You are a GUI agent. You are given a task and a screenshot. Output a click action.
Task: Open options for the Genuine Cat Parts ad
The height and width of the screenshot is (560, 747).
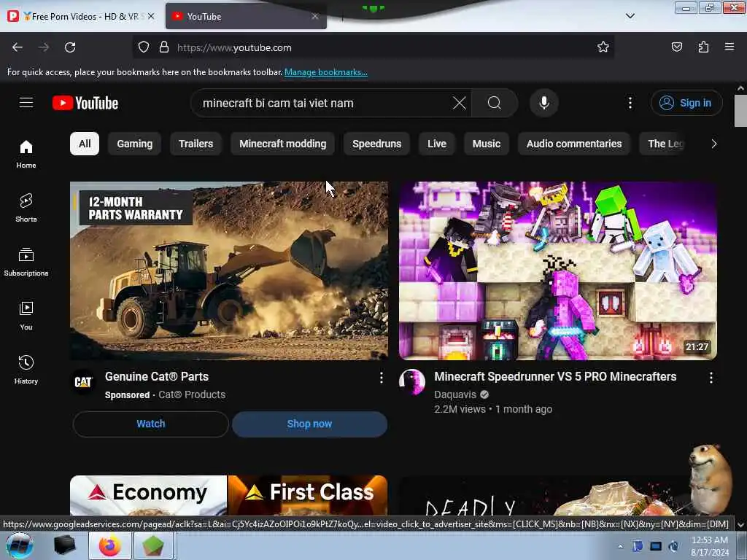pyautogui.click(x=381, y=378)
